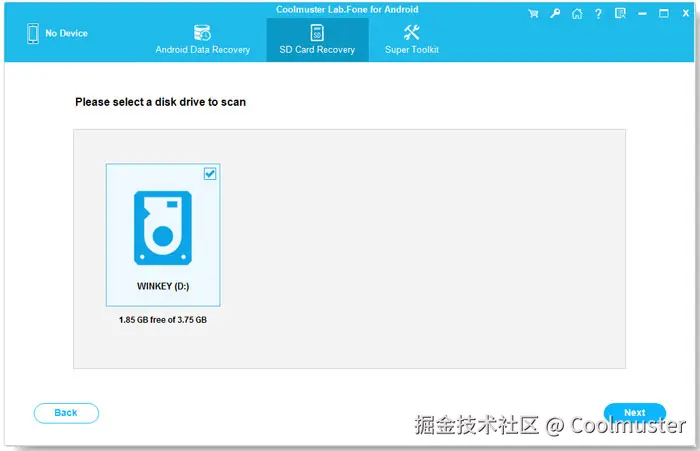This screenshot has height=451, width=700.
Task: Go to home via house icon
Action: [x=577, y=14]
